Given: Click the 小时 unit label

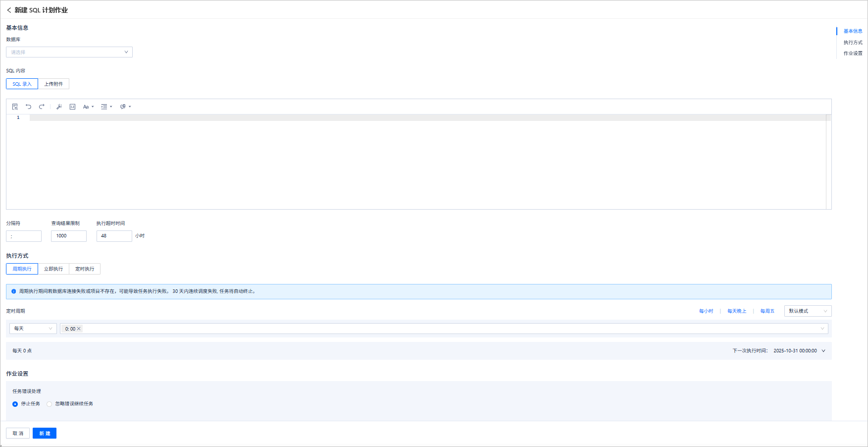Looking at the screenshot, I should click(140, 236).
